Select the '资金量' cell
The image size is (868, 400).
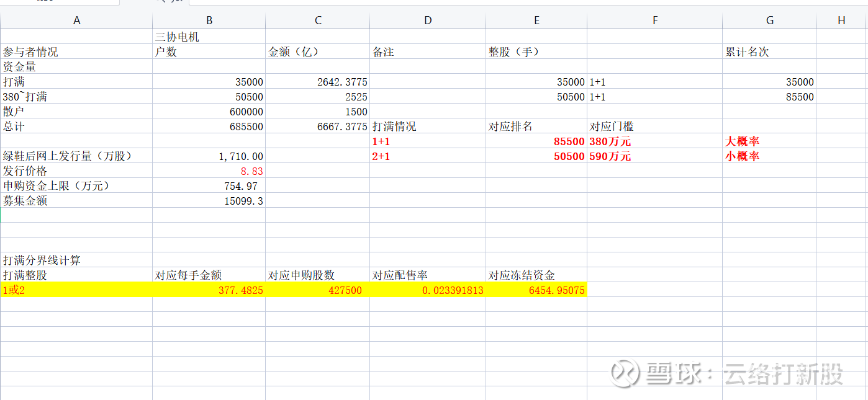coord(76,66)
